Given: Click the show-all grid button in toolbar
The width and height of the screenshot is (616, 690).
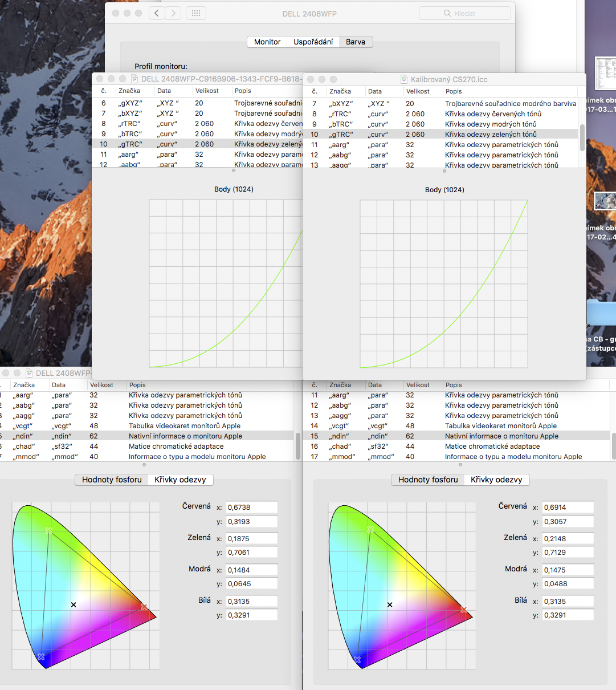Looking at the screenshot, I should tap(196, 13).
